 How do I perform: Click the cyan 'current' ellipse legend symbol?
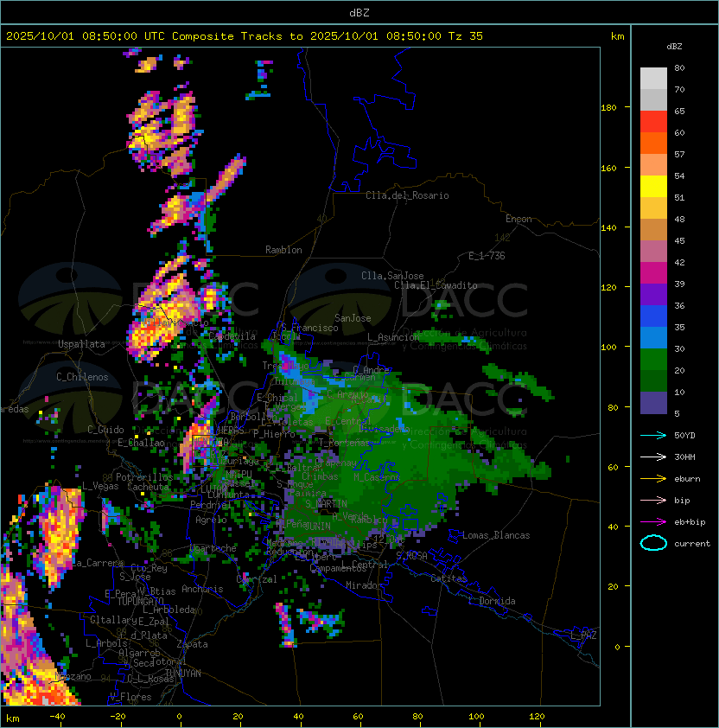(653, 543)
